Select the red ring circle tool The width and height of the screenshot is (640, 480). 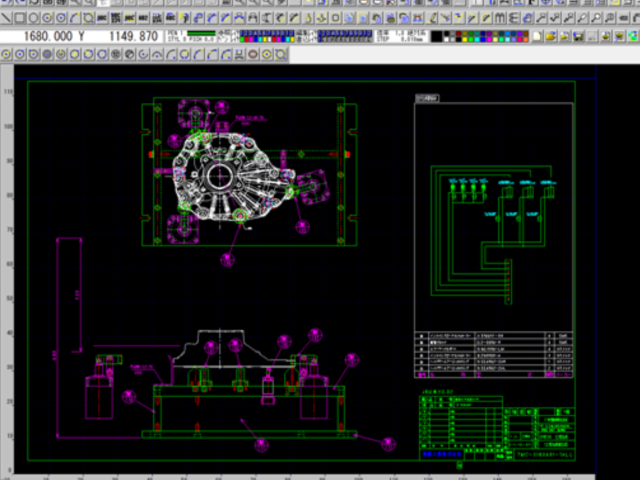(x=63, y=18)
